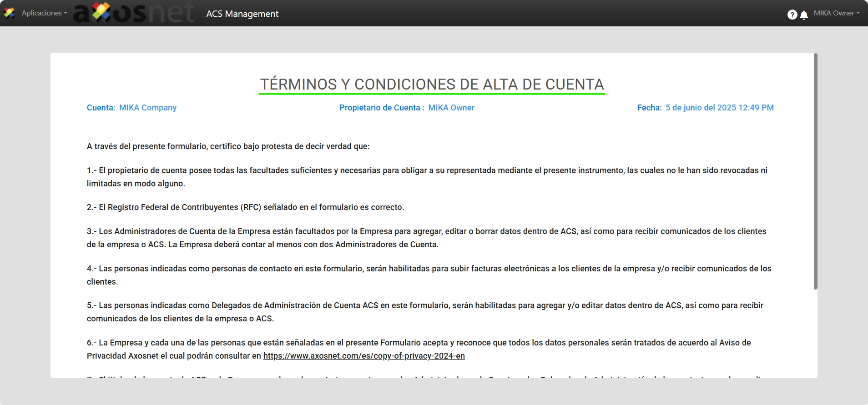Click clause 2 about the RFC being correct
Screen dimensions: 868x405
click(245, 207)
